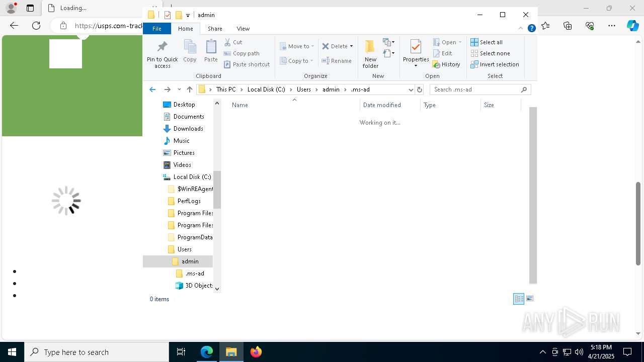Click taskbar volume speaker icon
The width and height of the screenshot is (644, 362).
click(x=579, y=352)
